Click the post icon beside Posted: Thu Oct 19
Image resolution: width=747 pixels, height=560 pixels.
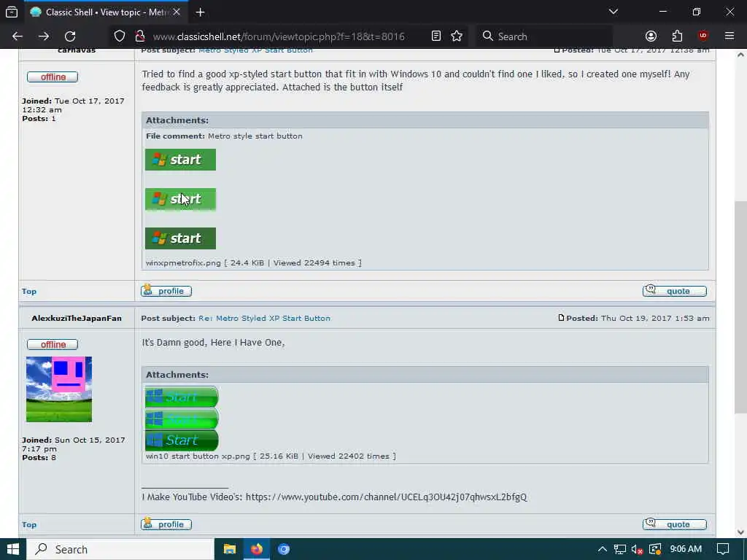click(x=561, y=318)
